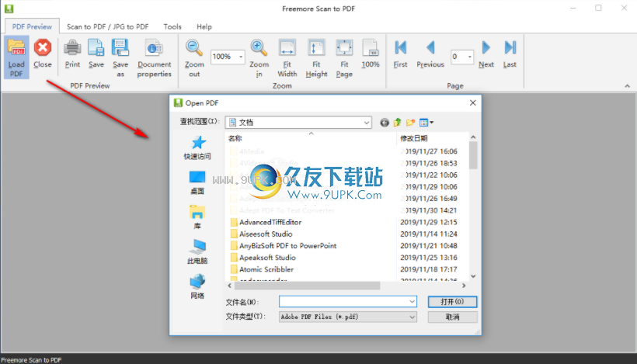Select 网络 in dialog sidebar
The width and height of the screenshot is (637, 364).
(x=197, y=287)
